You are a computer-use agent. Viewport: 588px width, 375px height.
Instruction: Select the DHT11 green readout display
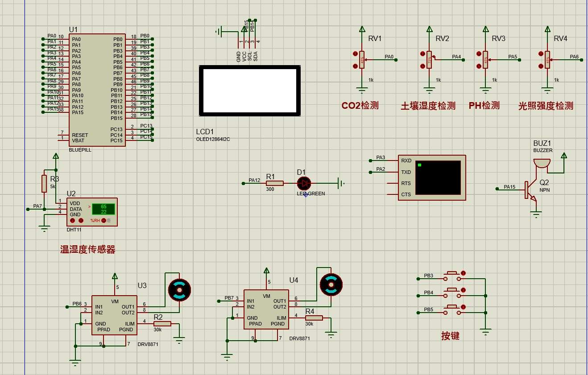(103, 209)
